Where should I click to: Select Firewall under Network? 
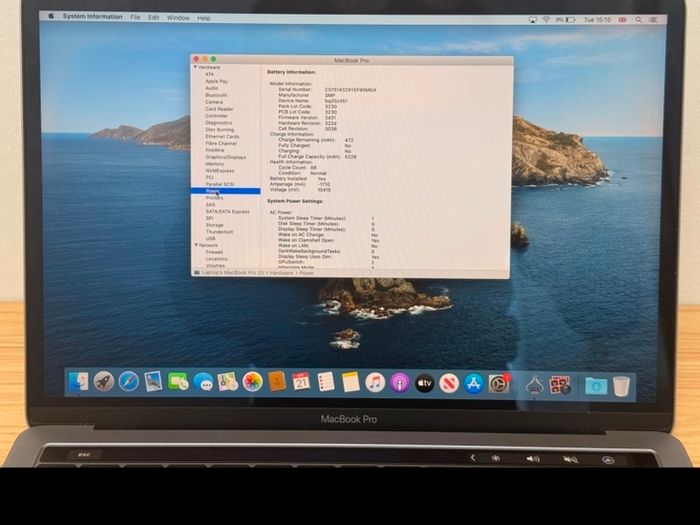tap(214, 252)
